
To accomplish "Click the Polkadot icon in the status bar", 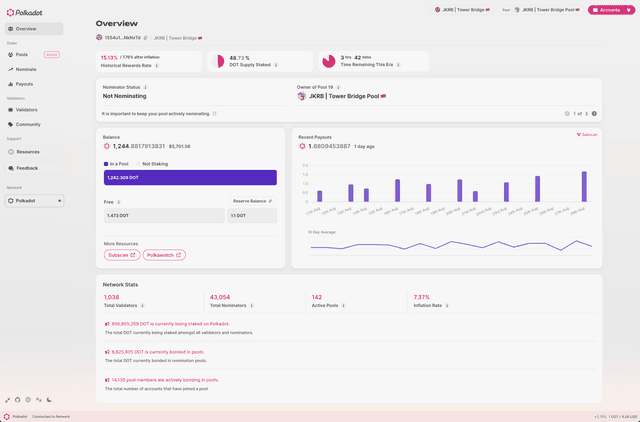I will coord(7,417).
